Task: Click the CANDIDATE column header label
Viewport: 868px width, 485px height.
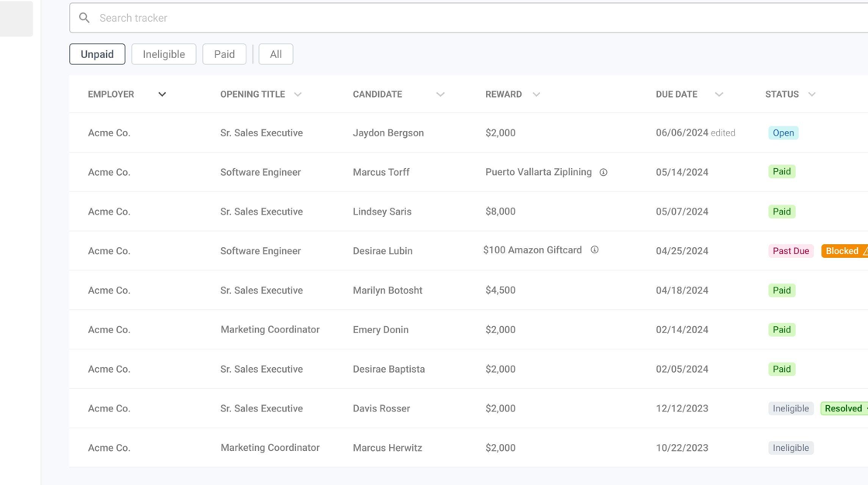Action: [377, 94]
